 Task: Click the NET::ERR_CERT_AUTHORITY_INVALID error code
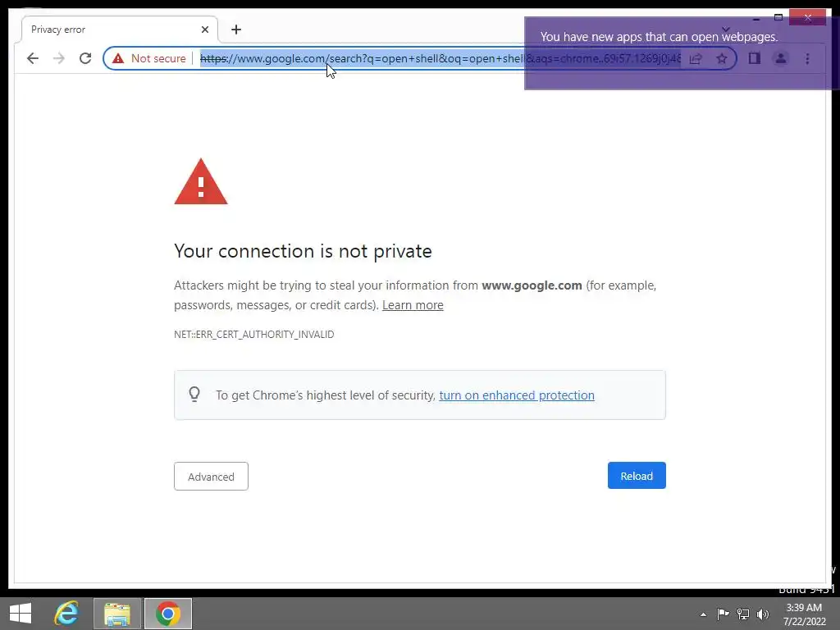pyautogui.click(x=254, y=335)
